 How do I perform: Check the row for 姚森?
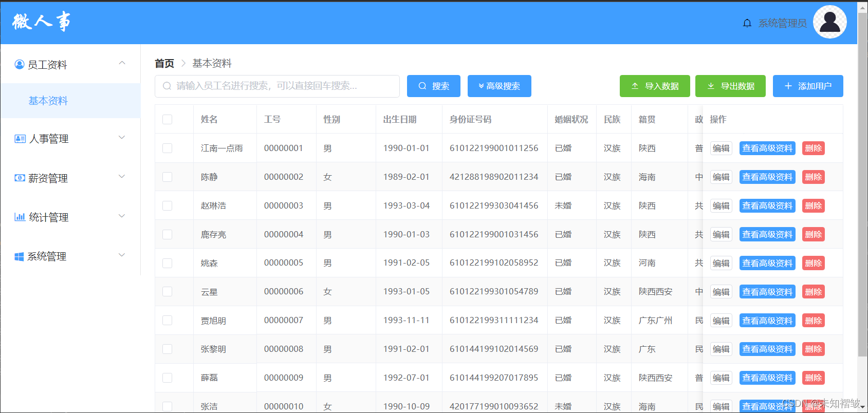click(167, 263)
